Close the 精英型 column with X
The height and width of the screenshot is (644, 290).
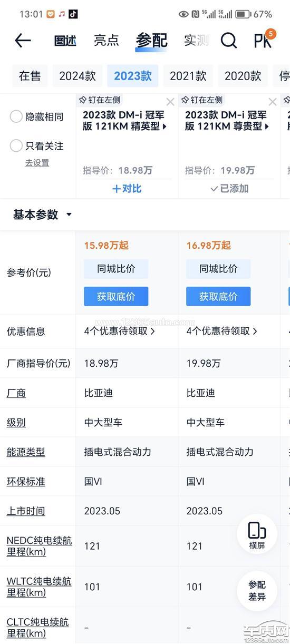coord(170,102)
